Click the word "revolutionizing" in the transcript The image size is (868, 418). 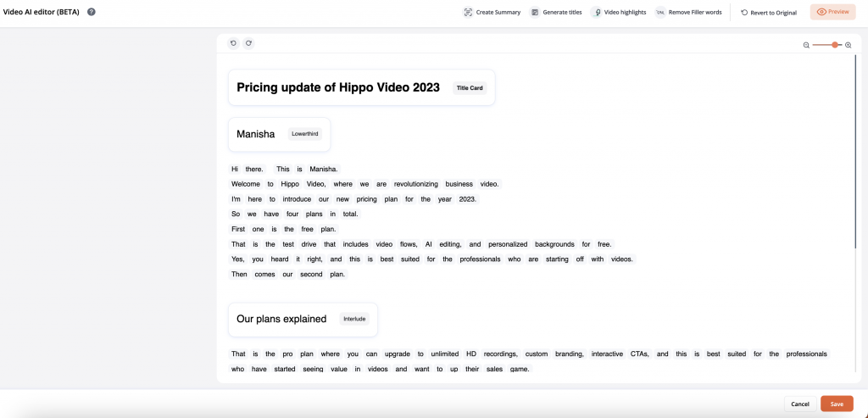click(415, 184)
